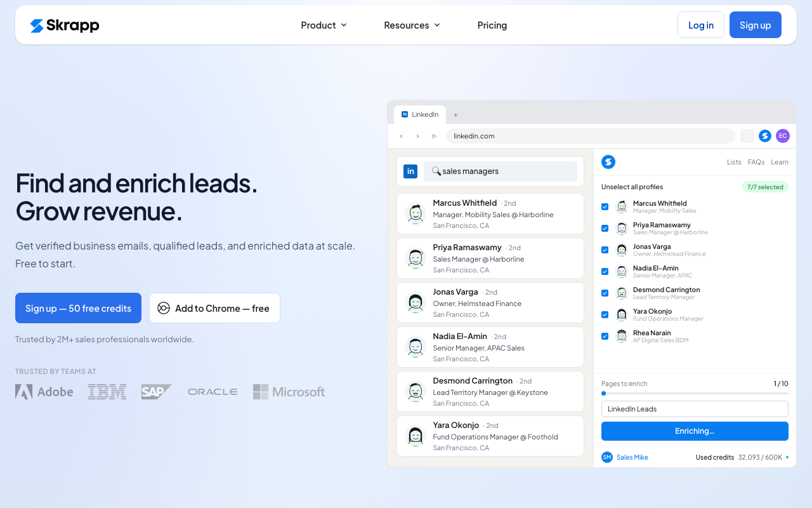Click Yara Okonjo's avatar in LinkedIn results
The image size is (812, 508).
[416, 436]
